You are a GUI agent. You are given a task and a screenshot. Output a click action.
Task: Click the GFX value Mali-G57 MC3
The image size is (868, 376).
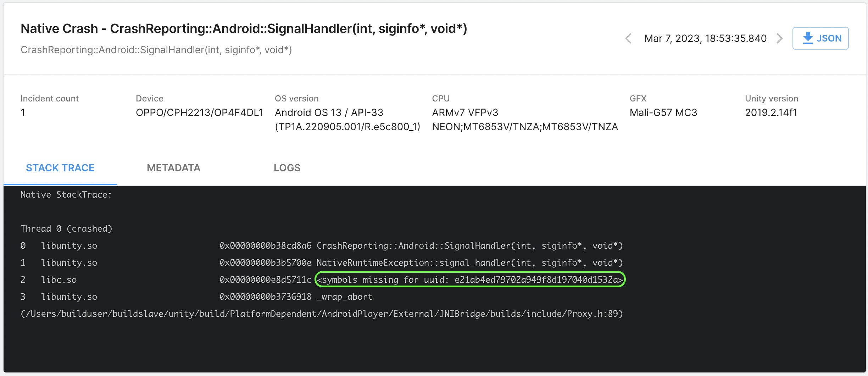(663, 112)
